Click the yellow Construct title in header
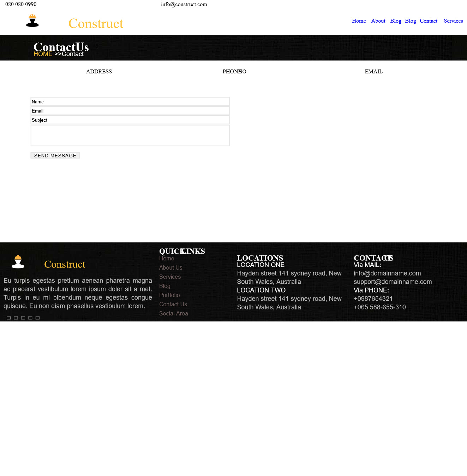 click(96, 24)
